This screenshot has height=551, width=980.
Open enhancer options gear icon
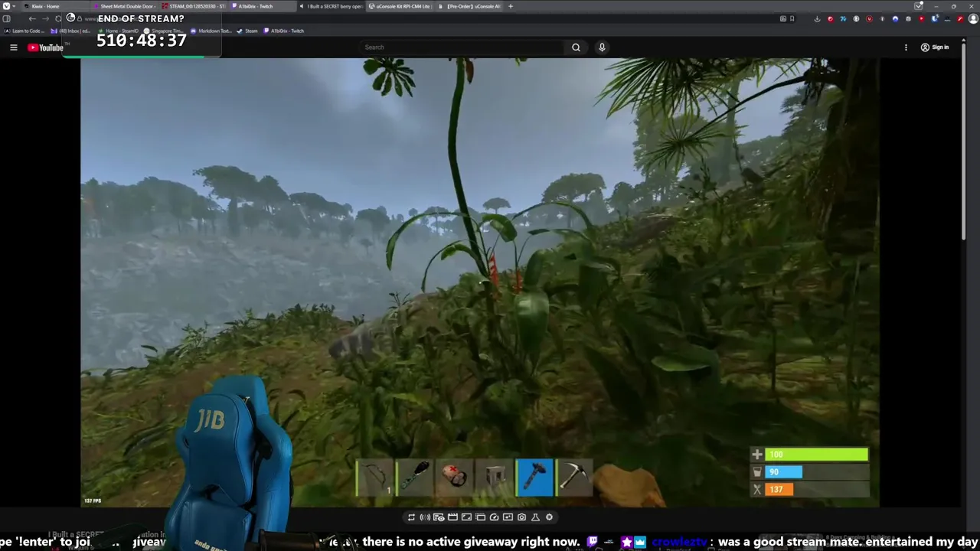[549, 517]
